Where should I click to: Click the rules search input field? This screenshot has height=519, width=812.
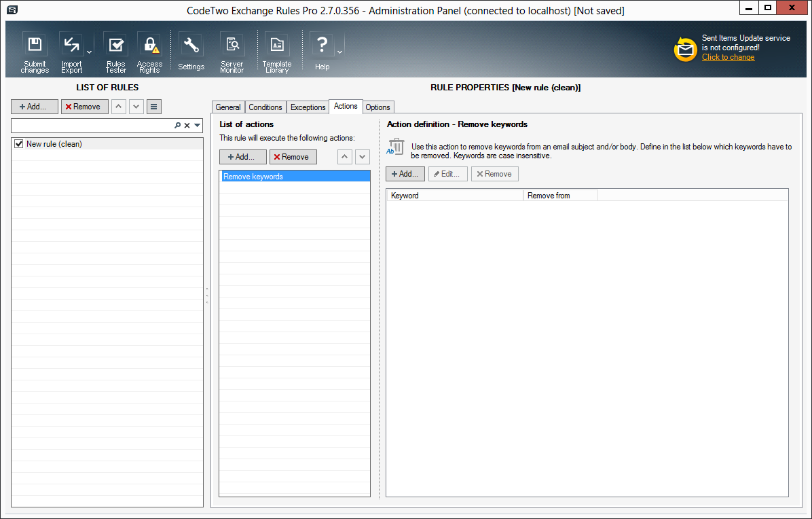92,126
